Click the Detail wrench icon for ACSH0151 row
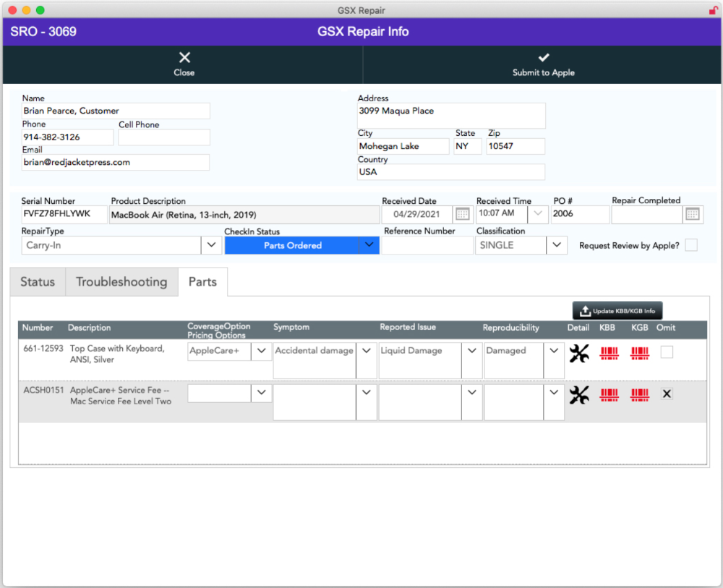The height and width of the screenshot is (588, 723). [x=579, y=395]
